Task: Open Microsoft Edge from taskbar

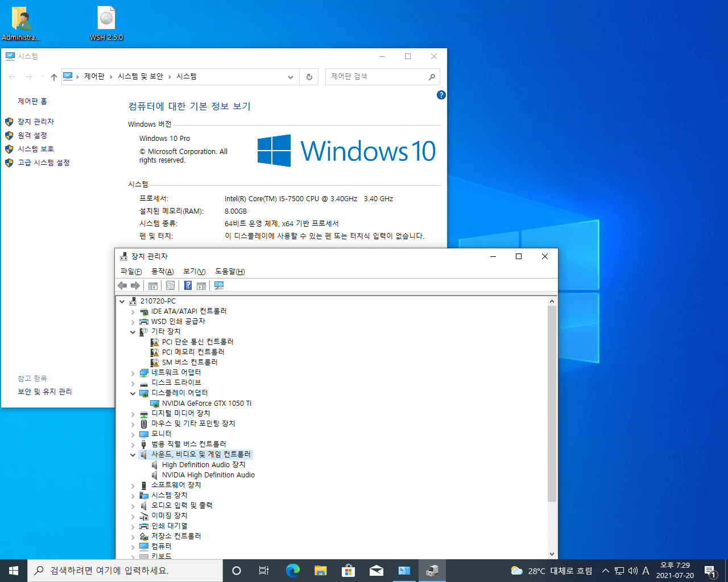Action: 292,571
